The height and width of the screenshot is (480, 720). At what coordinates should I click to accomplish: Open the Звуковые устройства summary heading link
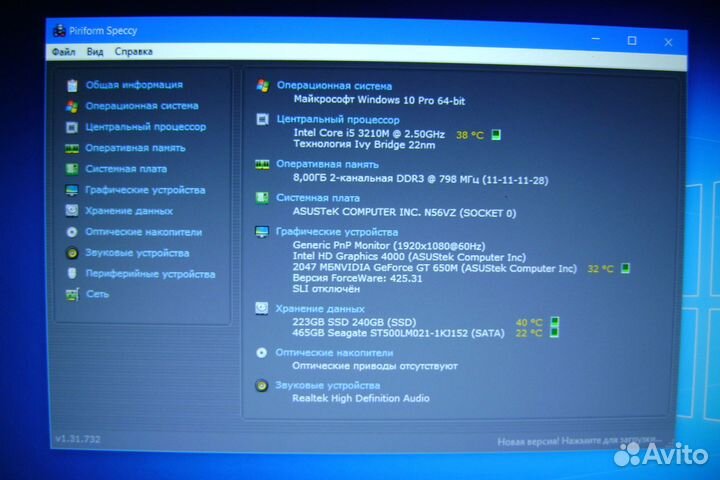[x=328, y=385]
